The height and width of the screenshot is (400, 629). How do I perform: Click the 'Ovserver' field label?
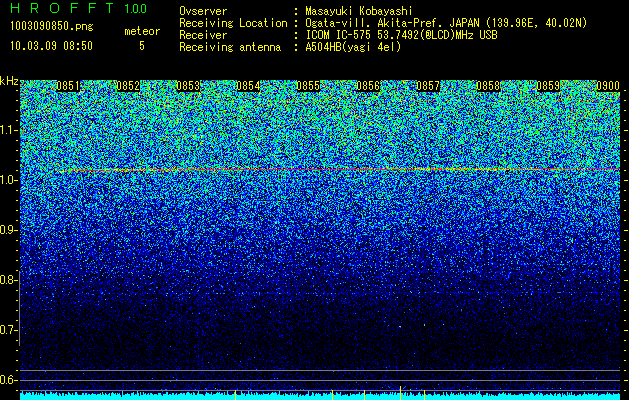[203, 11]
